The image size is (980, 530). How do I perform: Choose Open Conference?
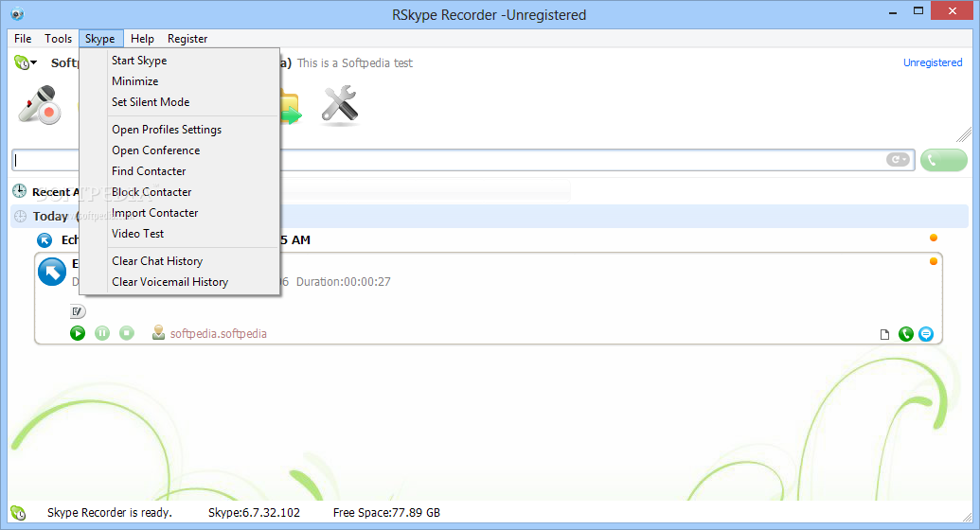[179, 150]
